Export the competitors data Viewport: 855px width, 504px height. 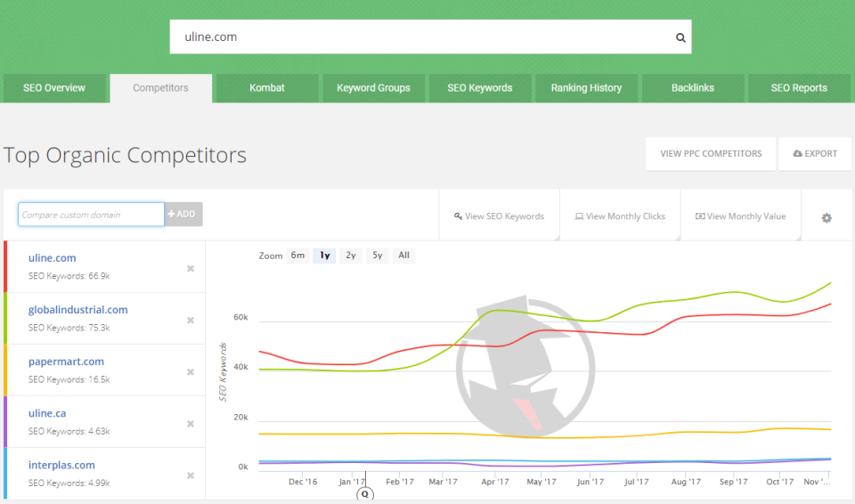815,154
